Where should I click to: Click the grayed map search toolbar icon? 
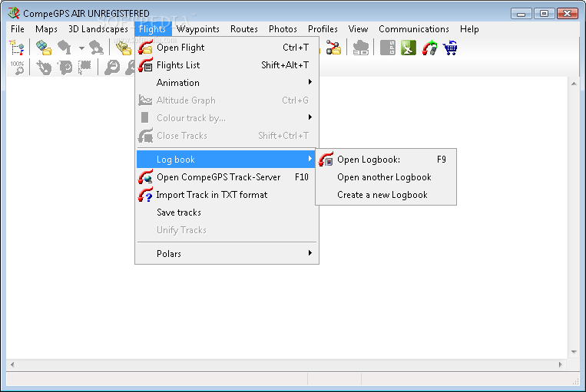pyautogui.click(x=97, y=48)
